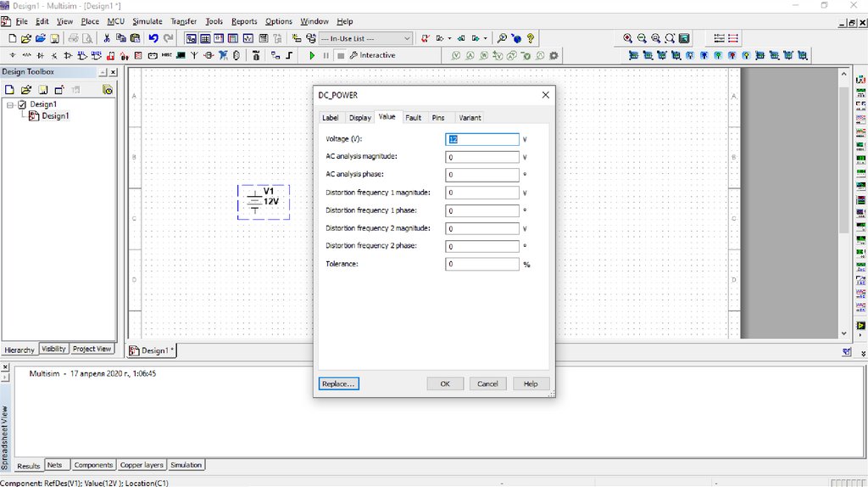This screenshot has height=487, width=868.
Task: Open the In-Use List dropdown
Action: click(407, 38)
